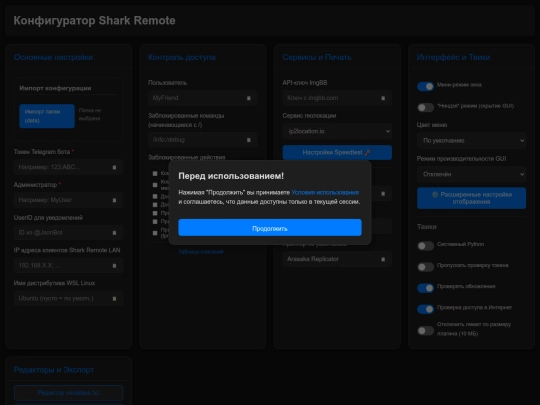This screenshot has width=540, height=405.
Task: Click Редакторы и Экспорт section heading
Action: point(54,370)
